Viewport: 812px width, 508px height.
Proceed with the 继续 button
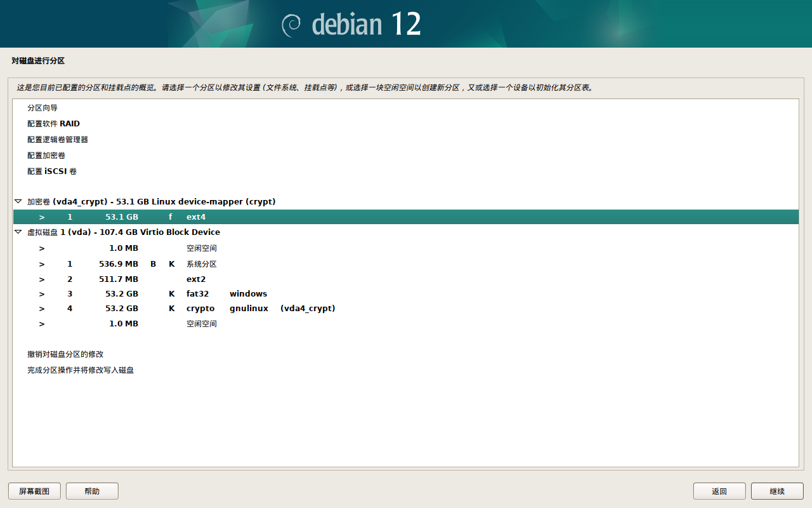[x=777, y=491]
